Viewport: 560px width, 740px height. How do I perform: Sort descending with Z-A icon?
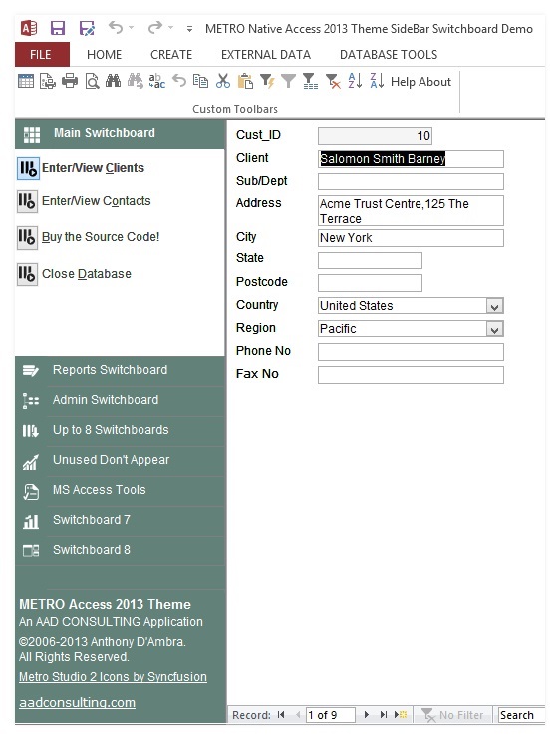pos(377,81)
